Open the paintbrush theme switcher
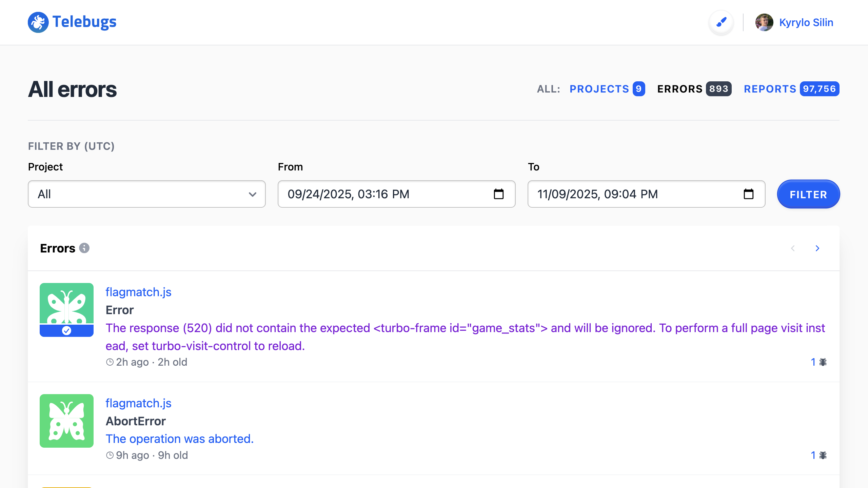The image size is (868, 488). [721, 22]
